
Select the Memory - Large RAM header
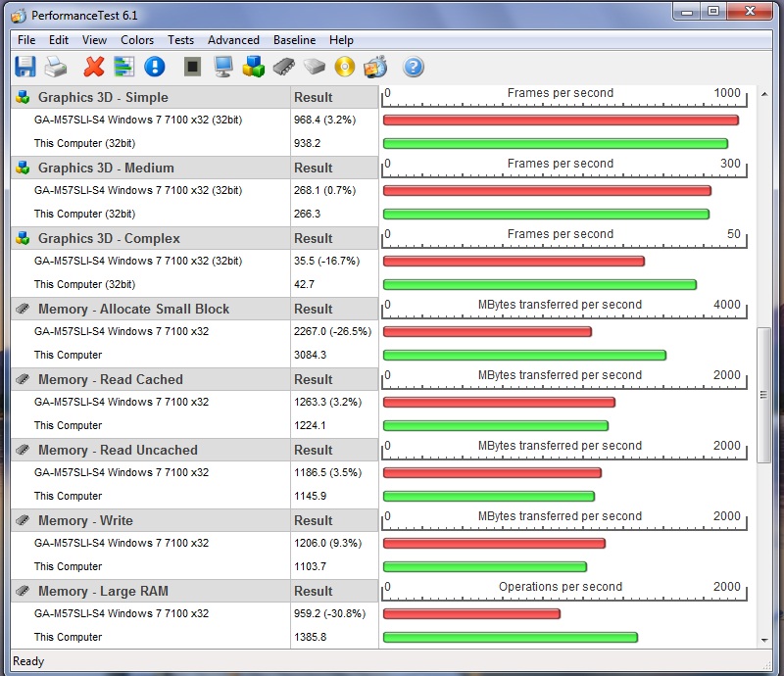tap(151, 591)
